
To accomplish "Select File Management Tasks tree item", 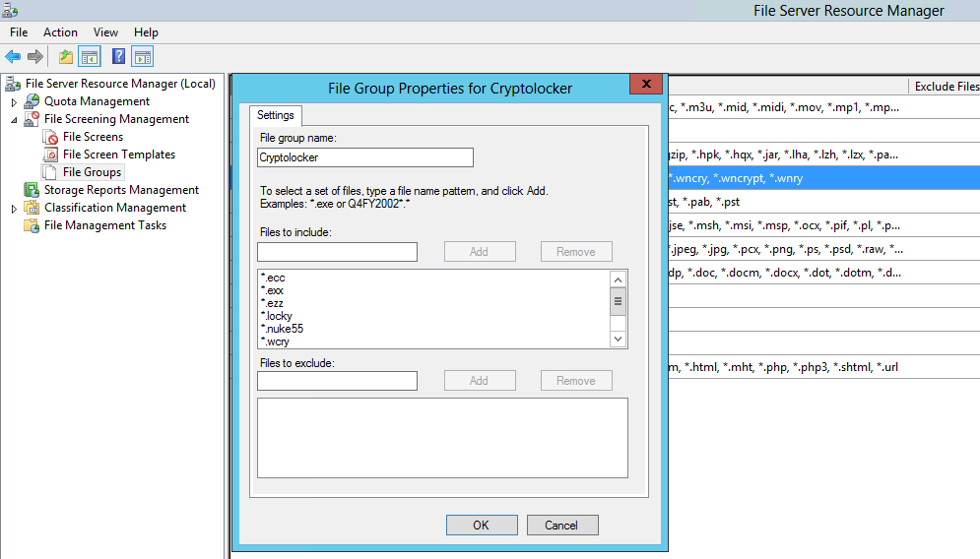I will point(105,225).
